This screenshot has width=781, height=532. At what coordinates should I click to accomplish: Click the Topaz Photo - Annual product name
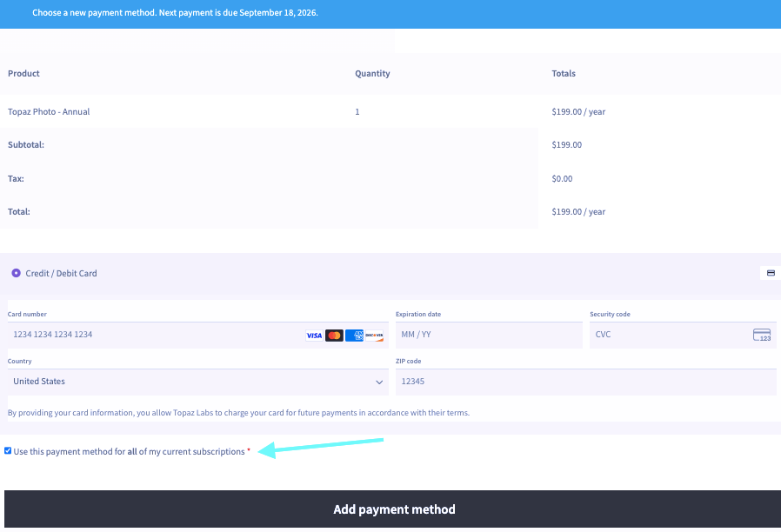(x=49, y=111)
